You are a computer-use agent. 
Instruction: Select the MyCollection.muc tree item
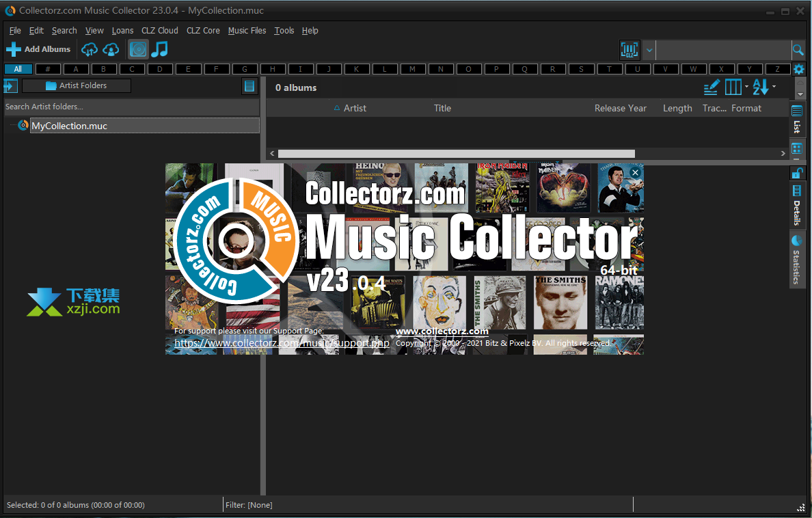click(x=144, y=126)
